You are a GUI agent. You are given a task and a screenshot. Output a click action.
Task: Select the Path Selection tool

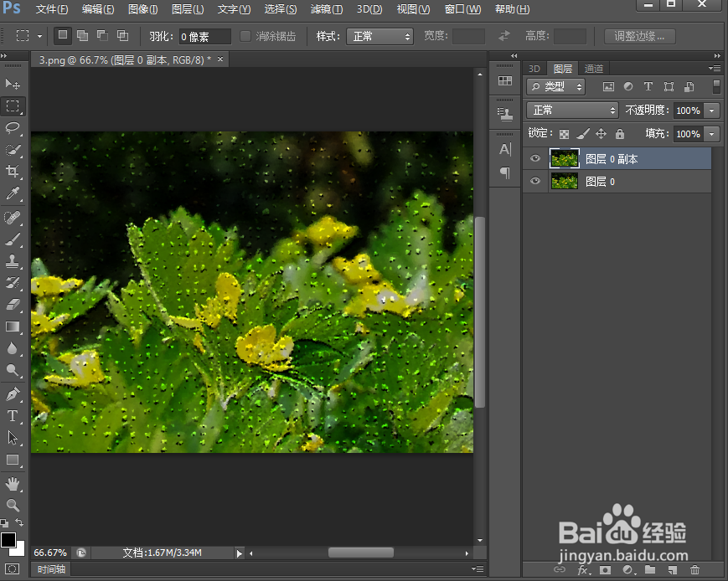(13, 438)
